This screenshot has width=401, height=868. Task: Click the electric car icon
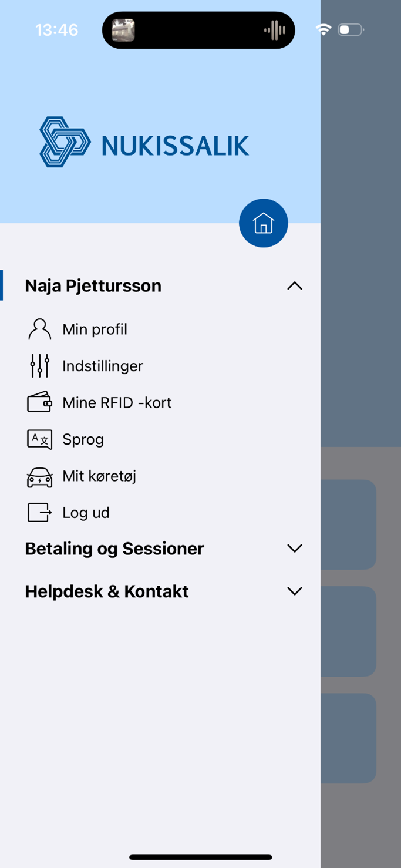tap(39, 476)
